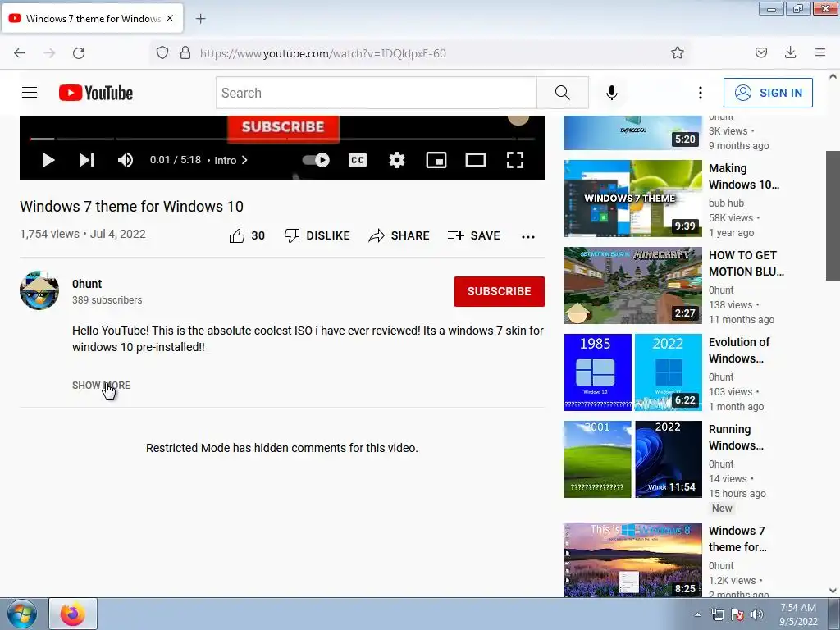This screenshot has height=630, width=840.
Task: Turn on closed captions (CC)
Action: [358, 160]
